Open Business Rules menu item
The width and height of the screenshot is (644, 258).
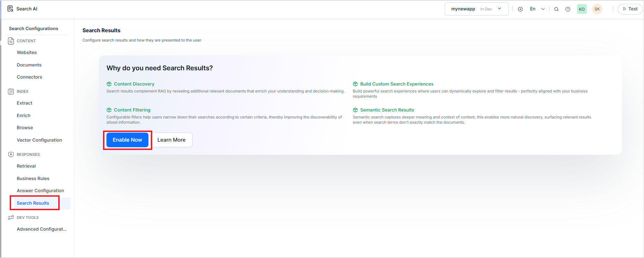click(33, 179)
